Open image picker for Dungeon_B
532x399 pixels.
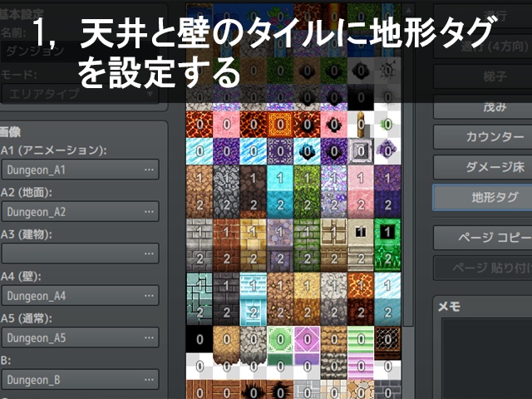point(80,380)
